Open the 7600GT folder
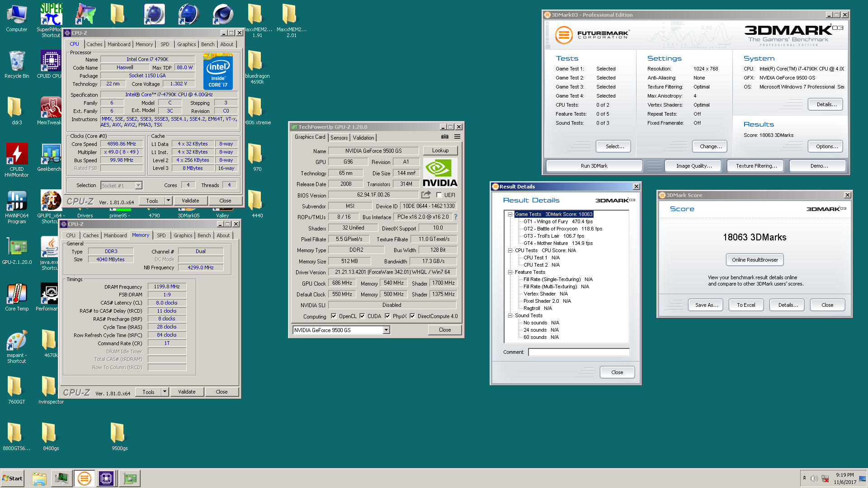 coord(17,390)
